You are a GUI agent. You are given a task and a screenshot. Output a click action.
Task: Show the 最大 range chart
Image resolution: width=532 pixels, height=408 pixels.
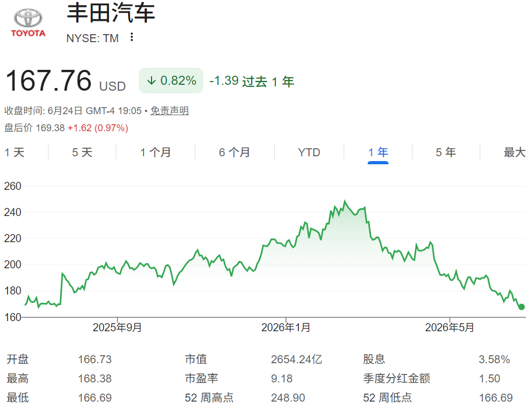click(515, 153)
